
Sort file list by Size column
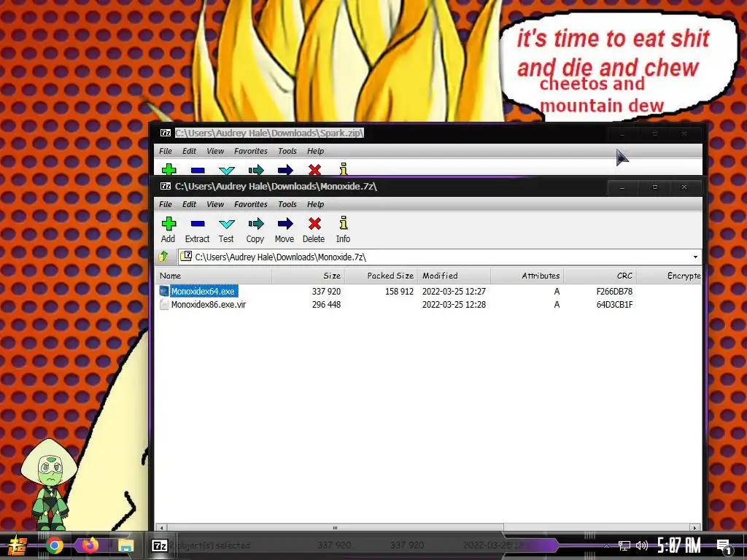(x=309, y=276)
